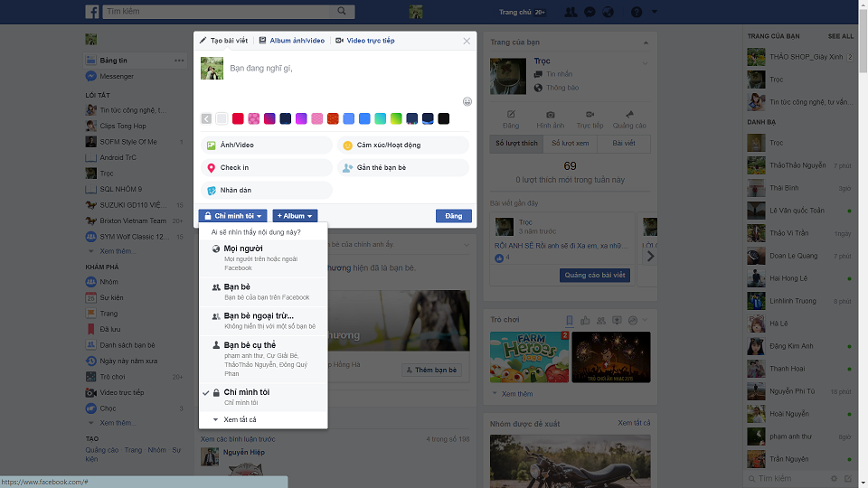Image resolution: width=868 pixels, height=488 pixels.
Task: Click the games thumbs-up icon
Action: coord(585,320)
